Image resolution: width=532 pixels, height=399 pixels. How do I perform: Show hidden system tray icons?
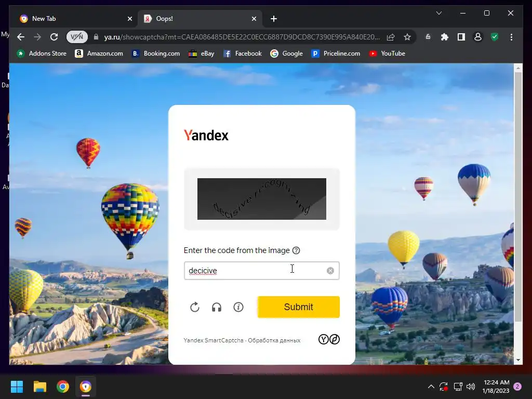431,387
